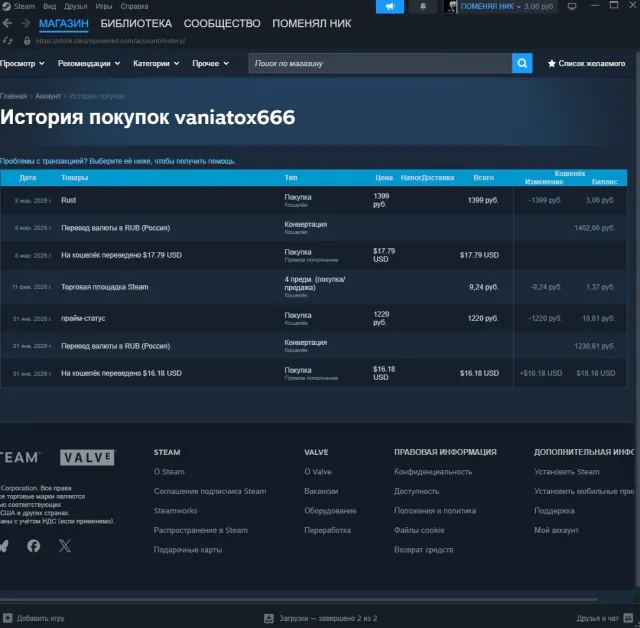Click the lock icon beside the URL

tap(27, 41)
